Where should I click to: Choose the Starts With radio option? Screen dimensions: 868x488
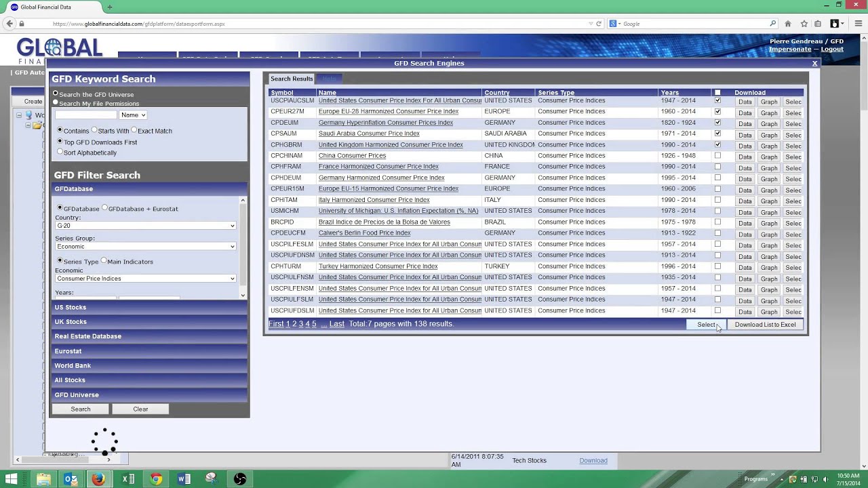coord(94,130)
